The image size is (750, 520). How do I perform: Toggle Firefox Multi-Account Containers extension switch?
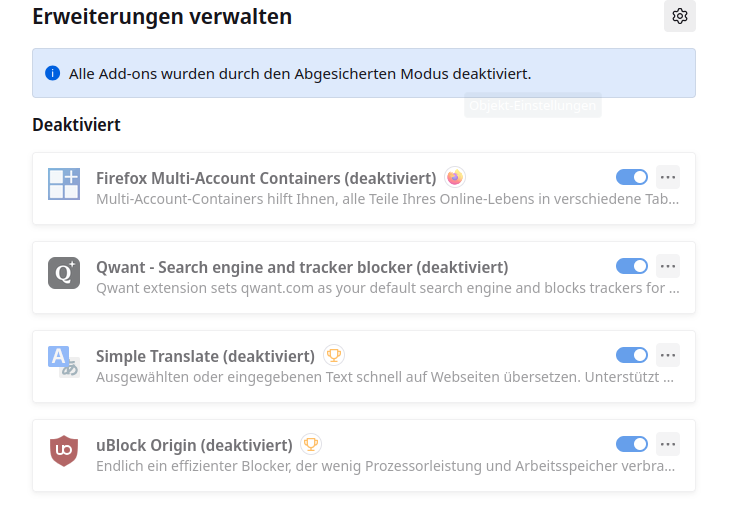click(x=632, y=177)
